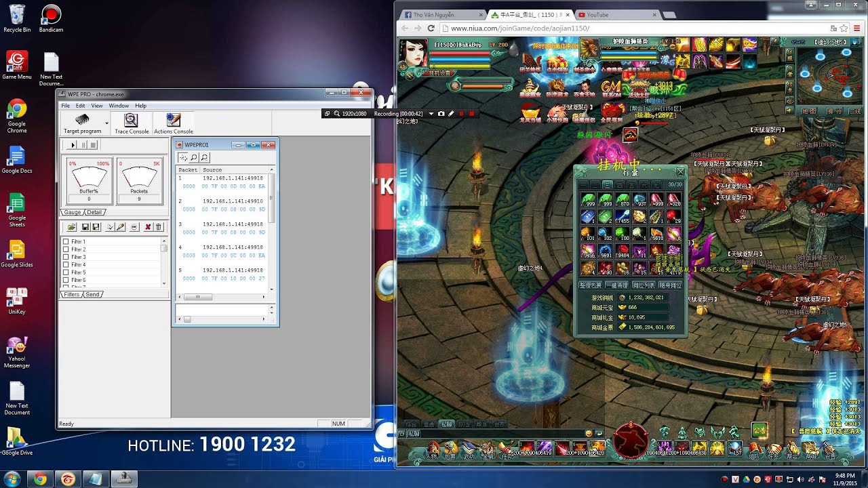
Task: Open File menu in WPE PRO
Action: [66, 106]
